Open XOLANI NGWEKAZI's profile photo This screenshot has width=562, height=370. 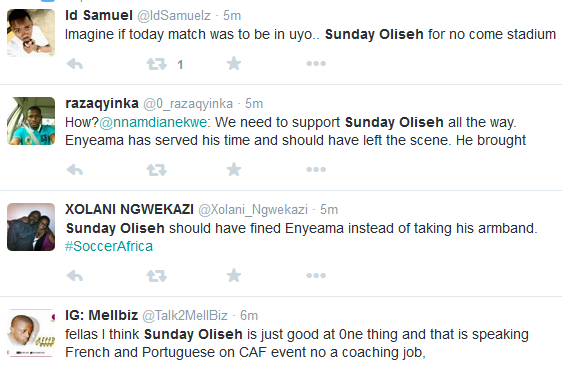click(x=31, y=227)
